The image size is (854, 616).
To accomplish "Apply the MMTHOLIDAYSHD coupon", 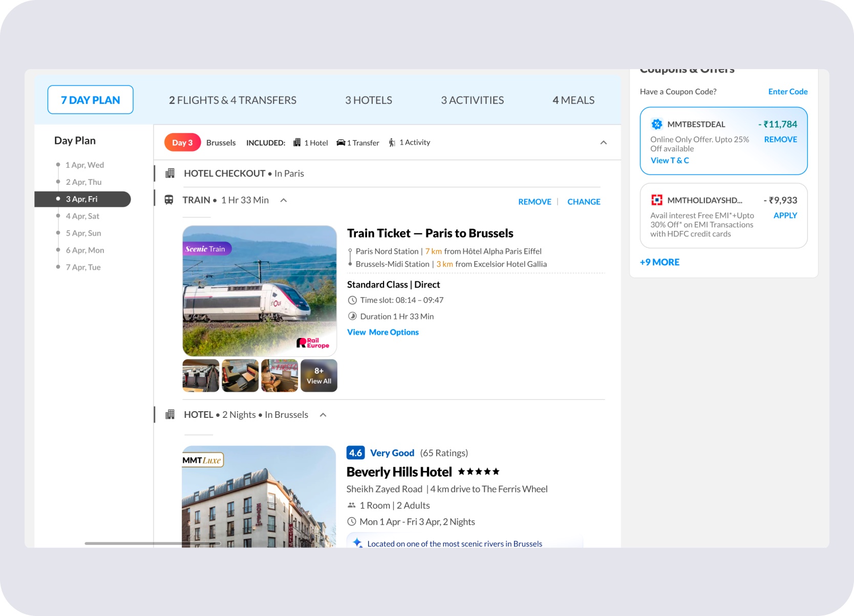I will tap(785, 216).
